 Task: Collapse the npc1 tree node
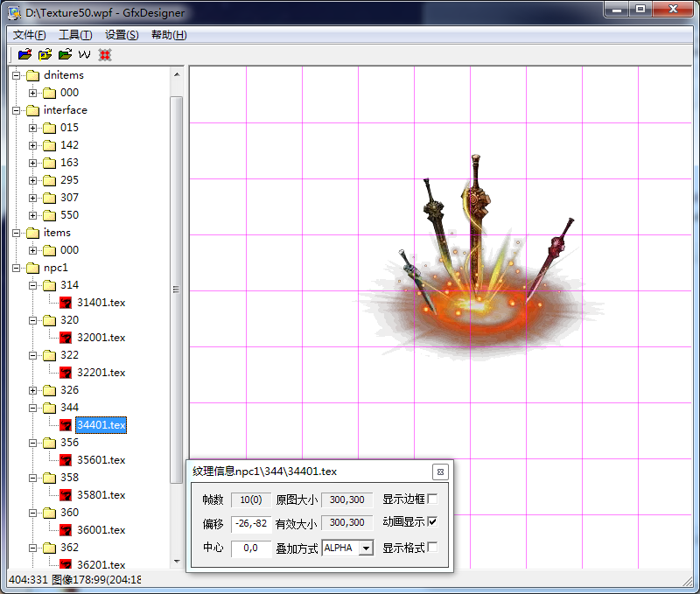[16, 268]
